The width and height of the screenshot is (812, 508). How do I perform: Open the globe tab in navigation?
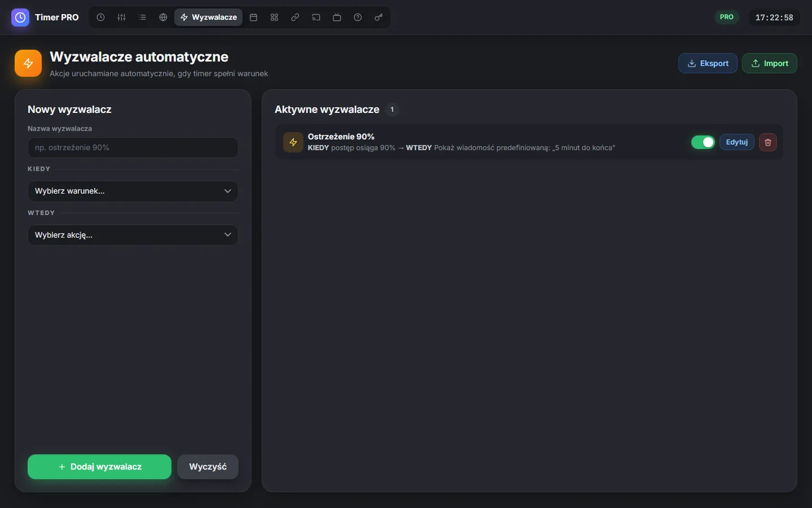pos(163,17)
